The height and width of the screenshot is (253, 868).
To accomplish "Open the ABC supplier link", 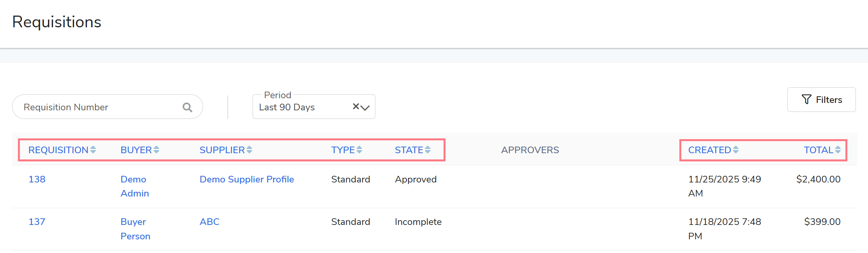I will [x=209, y=222].
